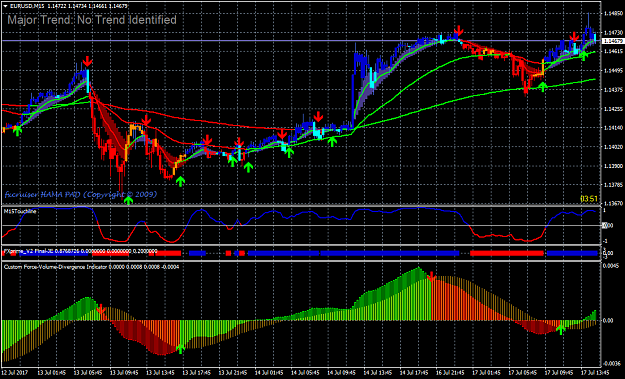The width and height of the screenshot is (625, 379).
Task: Click the 13 Jul 01:45 time axis label
Action: 51,373
